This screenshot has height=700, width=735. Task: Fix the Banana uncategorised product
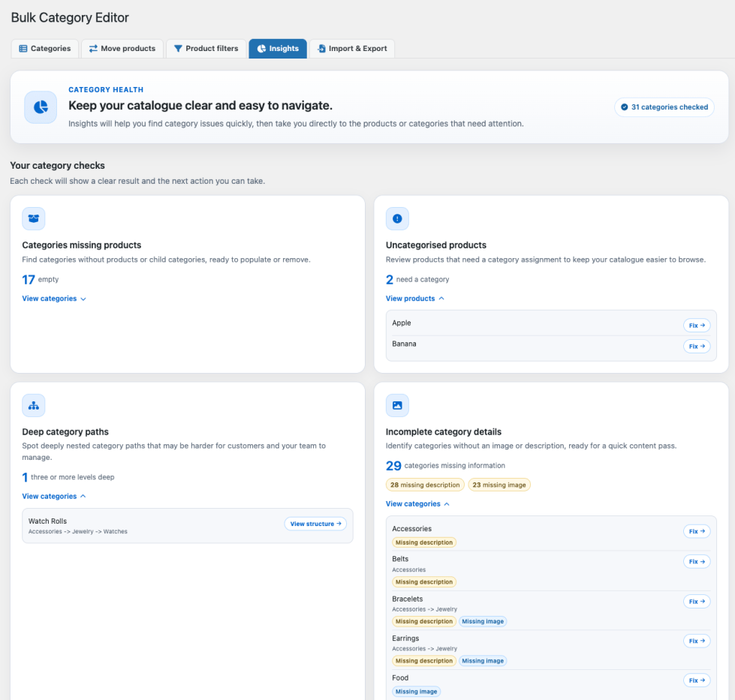(x=697, y=347)
